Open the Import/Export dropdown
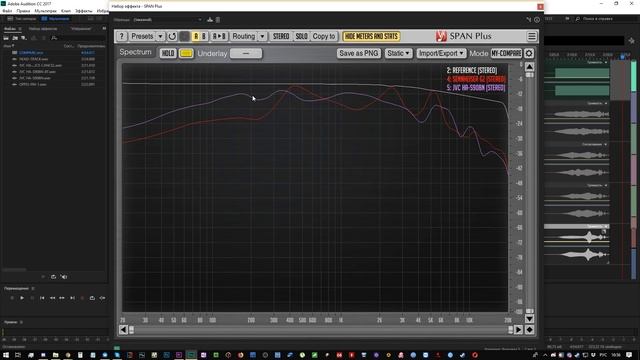This screenshot has height=360, width=640. pos(441,53)
